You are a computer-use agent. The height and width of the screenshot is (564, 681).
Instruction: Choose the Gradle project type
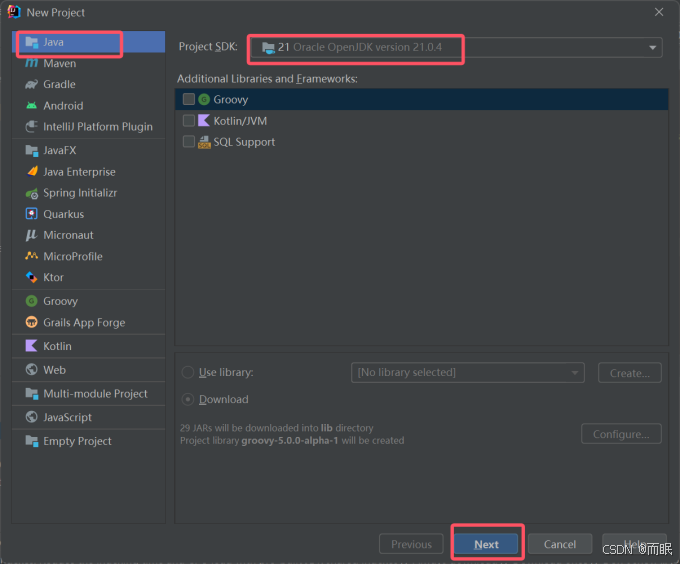pyautogui.click(x=89, y=84)
